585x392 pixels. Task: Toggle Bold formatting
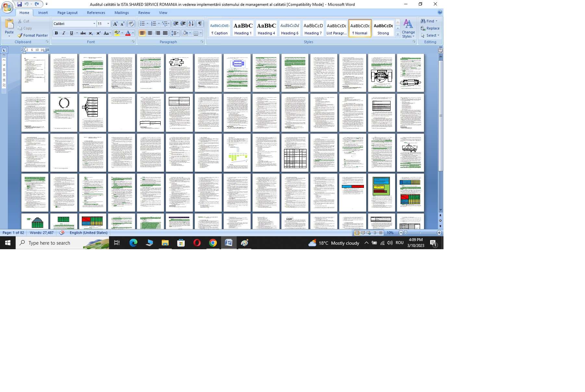click(56, 33)
